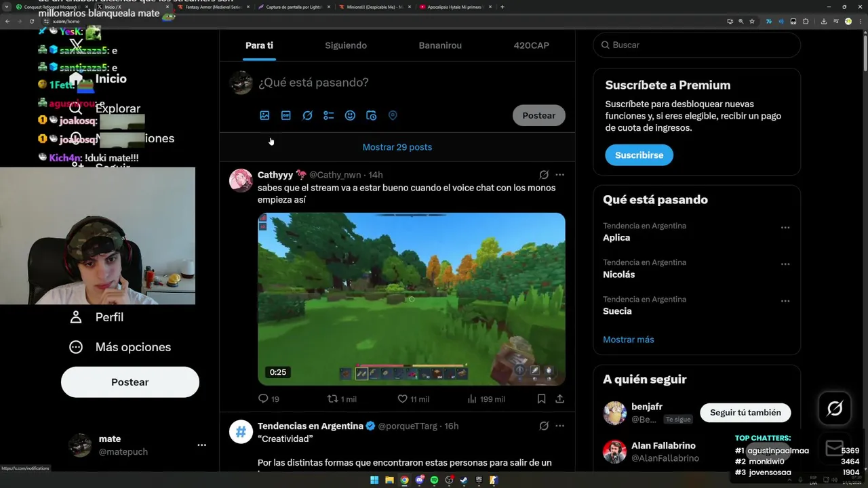This screenshot has width=868, height=488.
Task: Click the Suscribirse button
Action: tap(639, 155)
